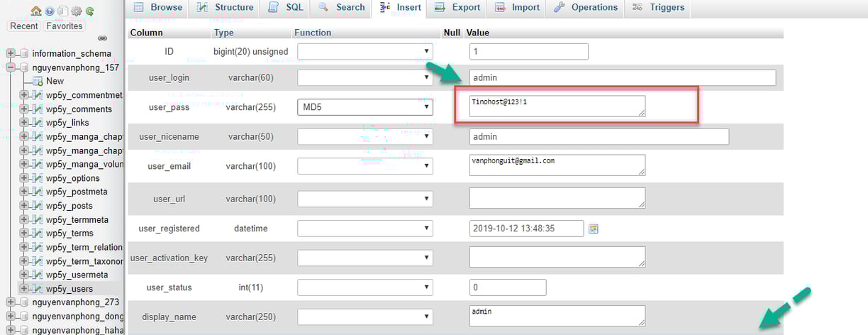This screenshot has height=335, width=868.
Task: Switch to the Browse tab
Action: pyautogui.click(x=157, y=8)
